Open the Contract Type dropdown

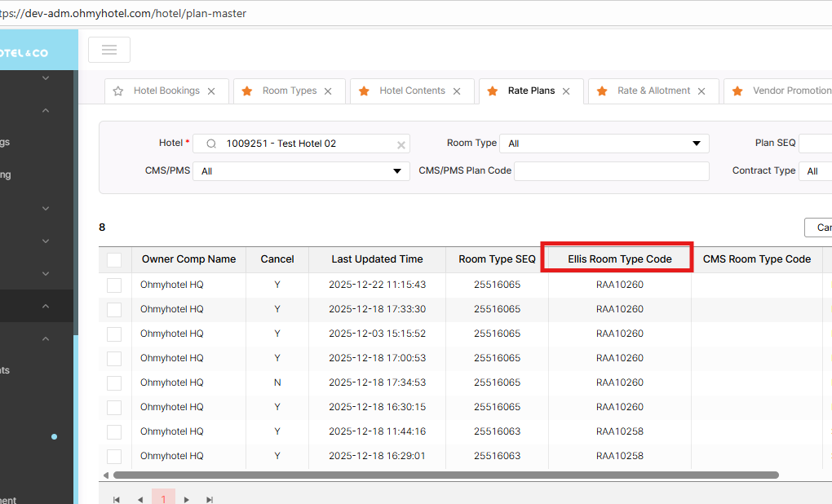[x=815, y=171]
